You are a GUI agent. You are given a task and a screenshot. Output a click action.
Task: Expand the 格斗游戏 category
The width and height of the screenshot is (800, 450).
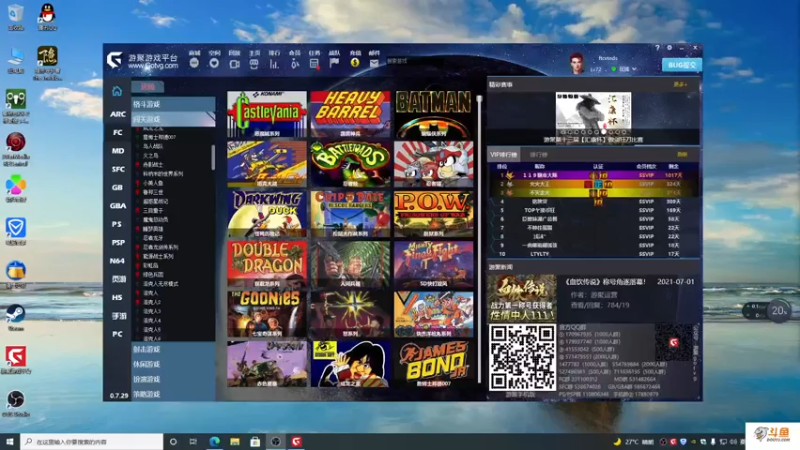(173, 104)
